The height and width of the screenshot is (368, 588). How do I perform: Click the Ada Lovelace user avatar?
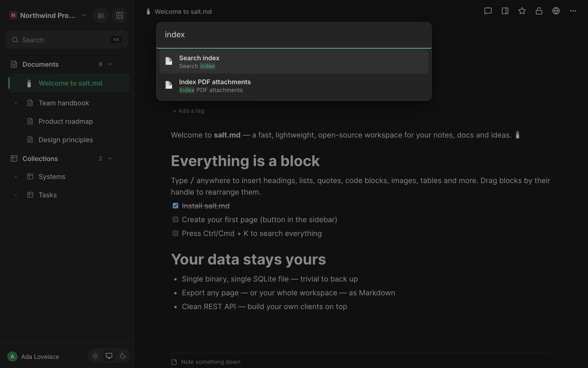[12, 356]
